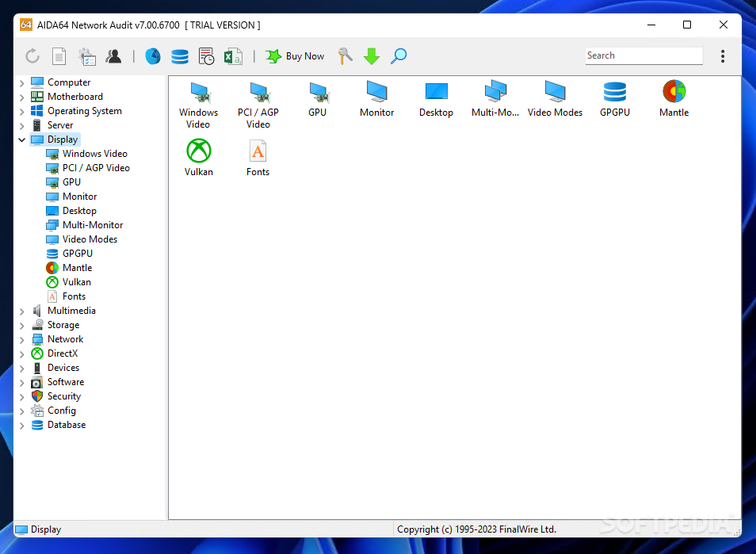Collapse the Display tree node
The width and height of the screenshot is (756, 554).
click(21, 139)
